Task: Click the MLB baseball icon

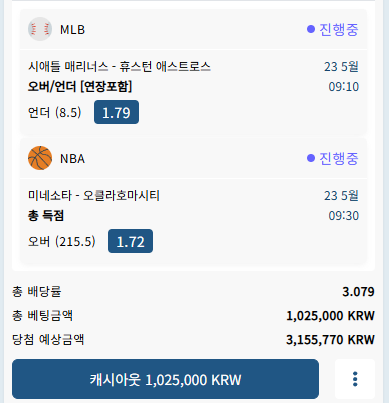Action: tap(40, 29)
